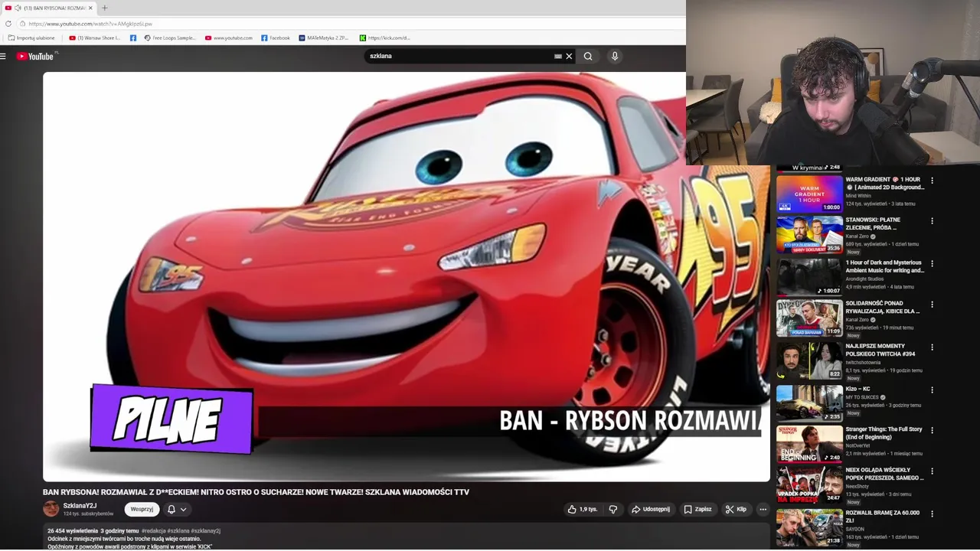
Task: Open options for 'STANOWSKI: PŁATNE ZLECENIE'
Action: pyautogui.click(x=932, y=221)
